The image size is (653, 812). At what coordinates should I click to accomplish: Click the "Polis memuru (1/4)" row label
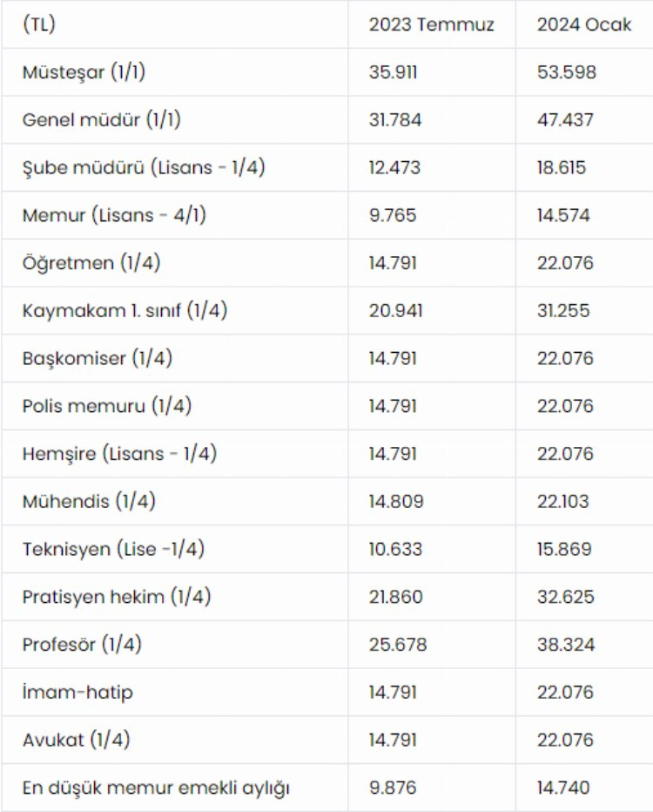[107, 406]
